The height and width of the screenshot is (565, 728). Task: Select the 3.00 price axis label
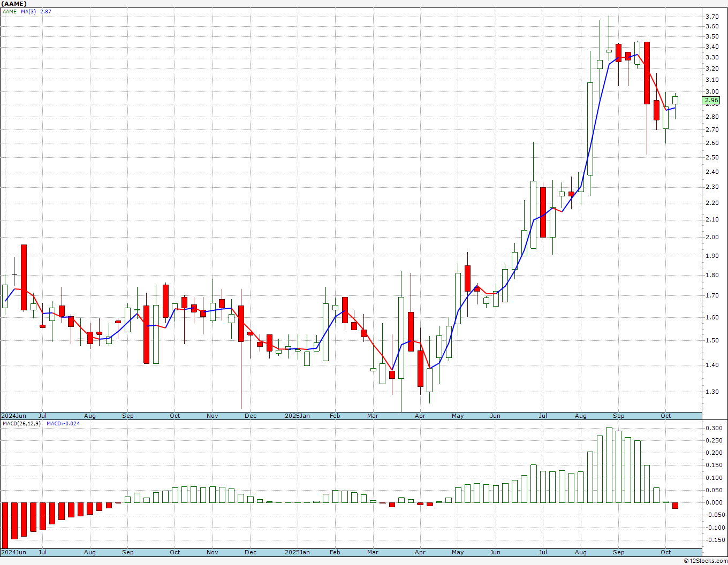coord(712,92)
